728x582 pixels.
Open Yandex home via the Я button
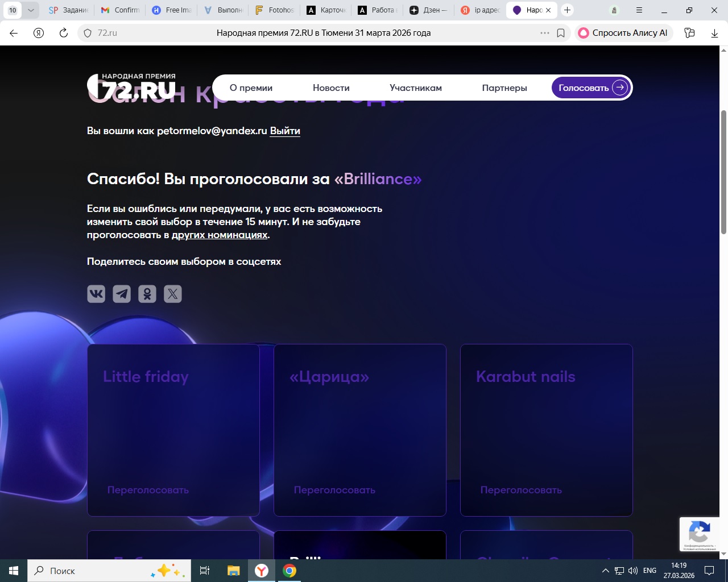tap(39, 33)
